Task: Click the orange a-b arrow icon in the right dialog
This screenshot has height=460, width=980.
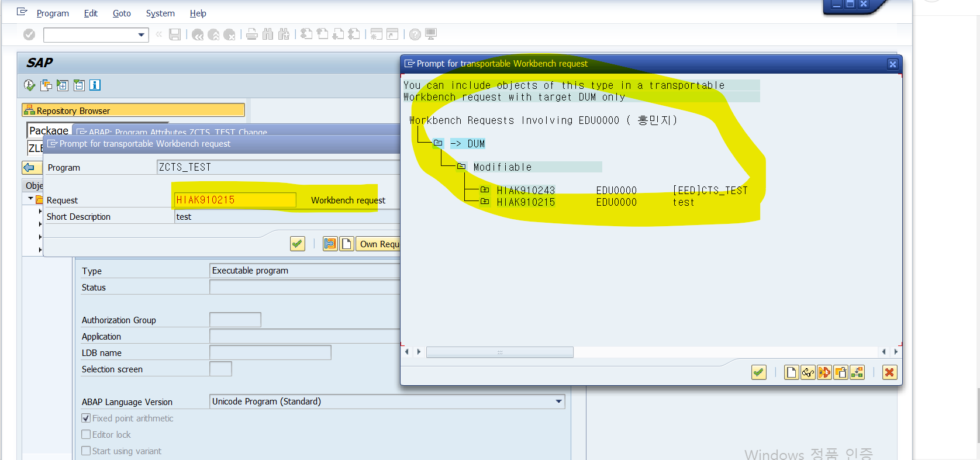Action: click(x=824, y=372)
